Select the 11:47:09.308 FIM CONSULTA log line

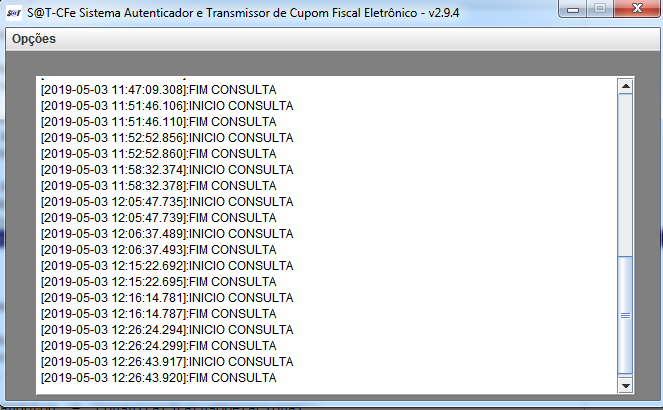pos(159,90)
